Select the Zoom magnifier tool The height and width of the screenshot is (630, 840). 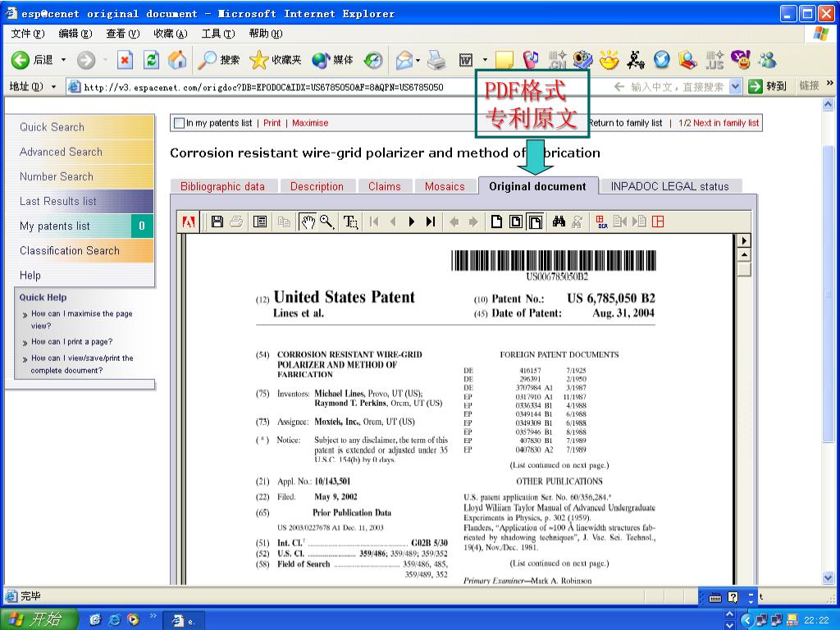pyautogui.click(x=326, y=221)
